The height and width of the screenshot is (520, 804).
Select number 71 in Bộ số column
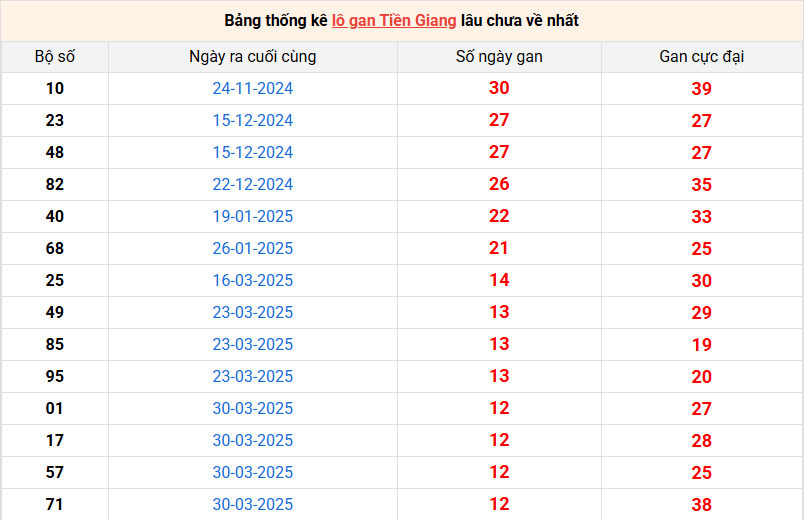click(x=54, y=504)
